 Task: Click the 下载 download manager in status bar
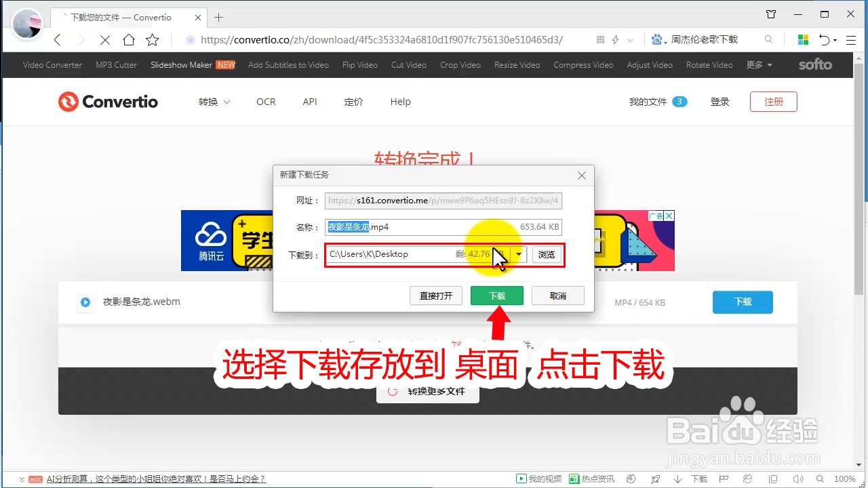693,479
